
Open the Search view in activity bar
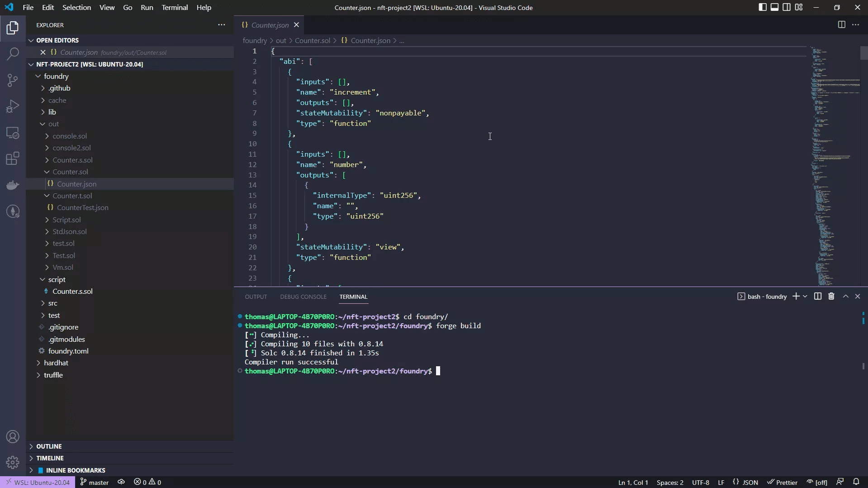coord(13,54)
